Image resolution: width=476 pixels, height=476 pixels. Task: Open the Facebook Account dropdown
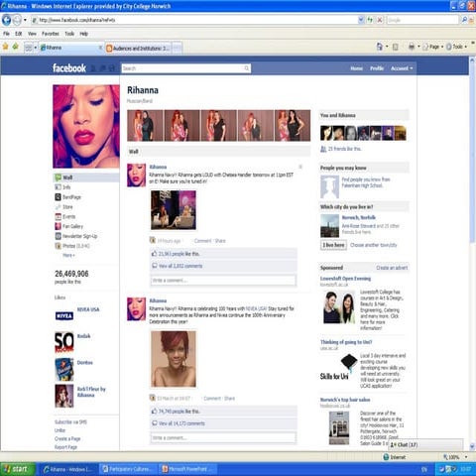pyautogui.click(x=402, y=68)
